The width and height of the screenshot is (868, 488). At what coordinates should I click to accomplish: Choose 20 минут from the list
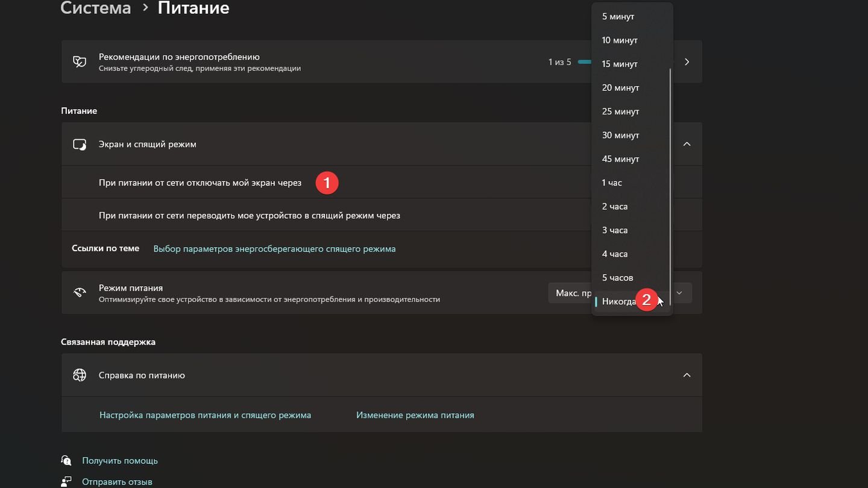tap(632, 88)
